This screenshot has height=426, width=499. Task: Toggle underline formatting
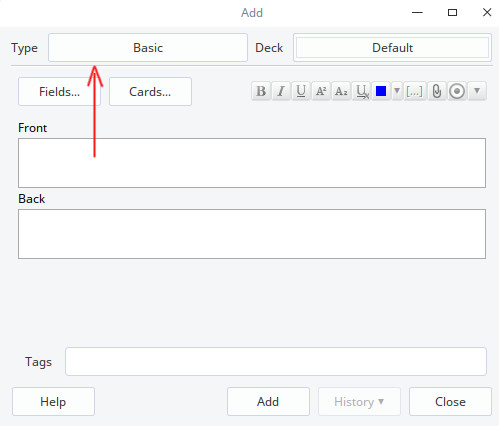tap(301, 91)
